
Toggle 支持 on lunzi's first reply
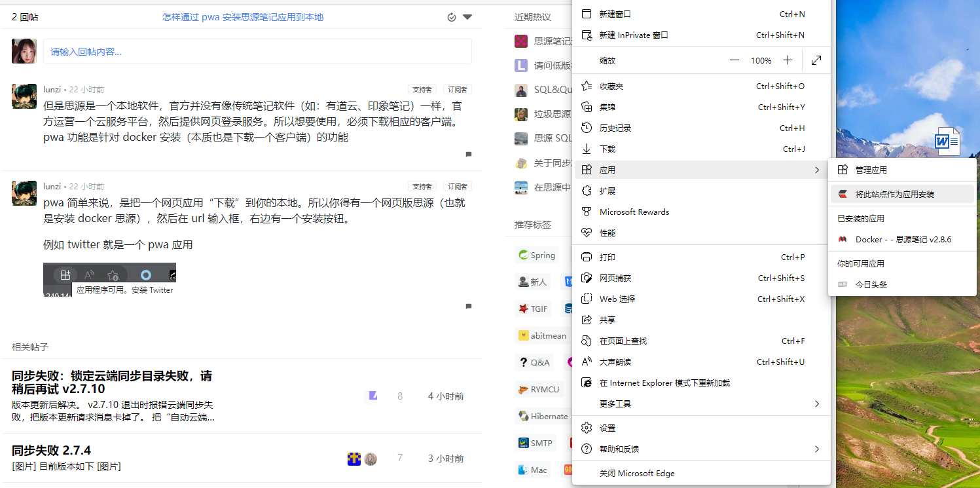pyautogui.click(x=422, y=89)
